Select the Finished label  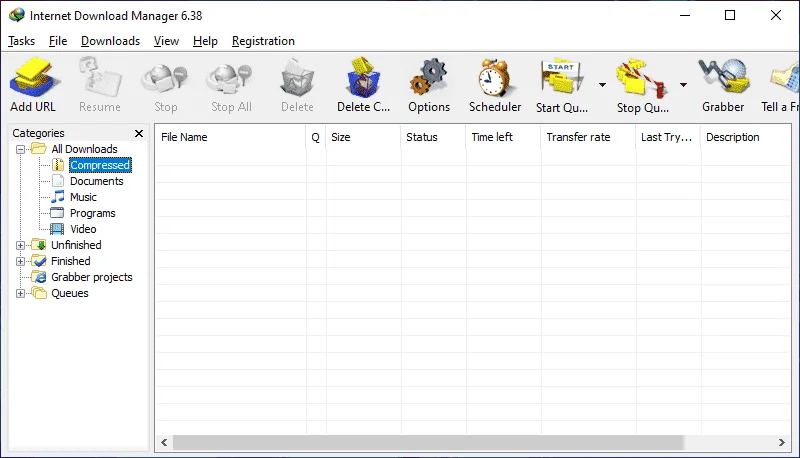coord(70,261)
